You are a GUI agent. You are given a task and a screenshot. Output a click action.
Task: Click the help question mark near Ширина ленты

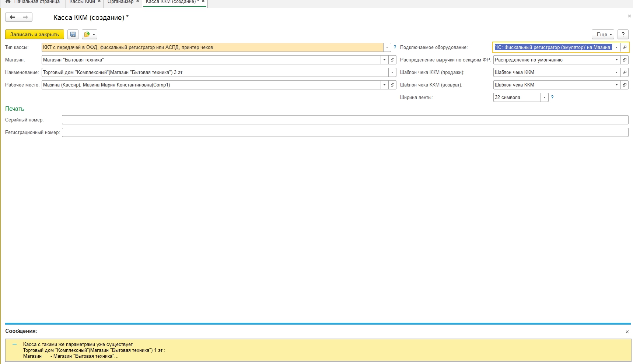click(552, 97)
